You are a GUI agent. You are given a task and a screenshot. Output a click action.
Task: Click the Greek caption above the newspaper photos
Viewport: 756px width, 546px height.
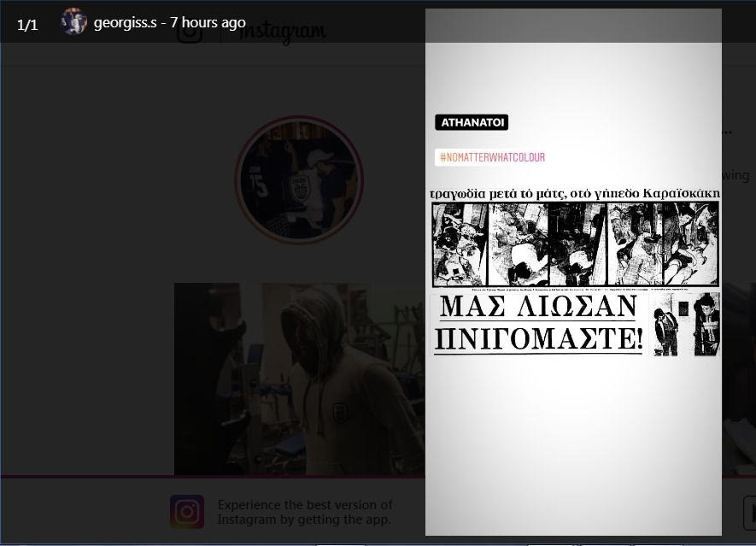pos(574,194)
